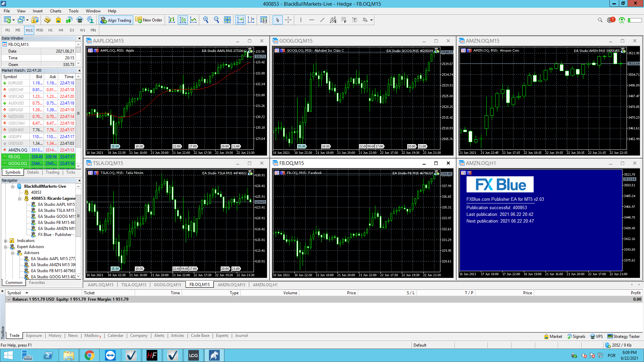The image size is (644, 362).
Task: Collapse the Advisors folder node
Action: click(x=12, y=253)
